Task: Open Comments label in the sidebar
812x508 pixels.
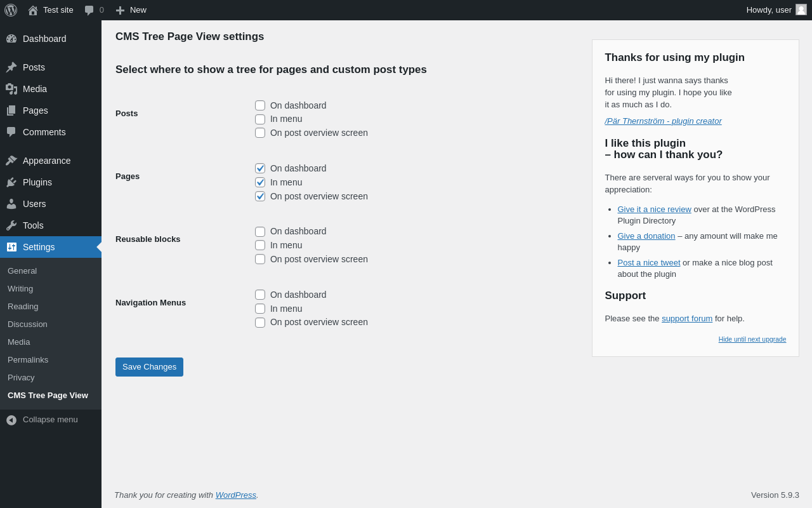Action: coord(44,132)
